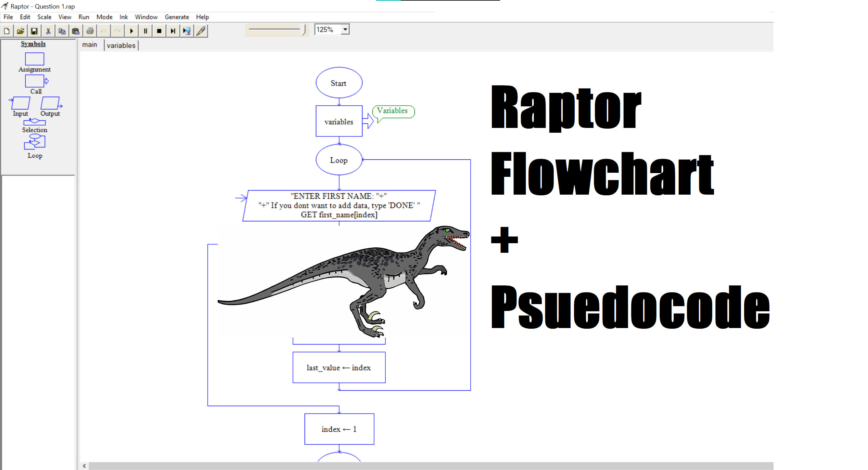Select the Assignment symbol in the Symbols panel

(x=34, y=59)
